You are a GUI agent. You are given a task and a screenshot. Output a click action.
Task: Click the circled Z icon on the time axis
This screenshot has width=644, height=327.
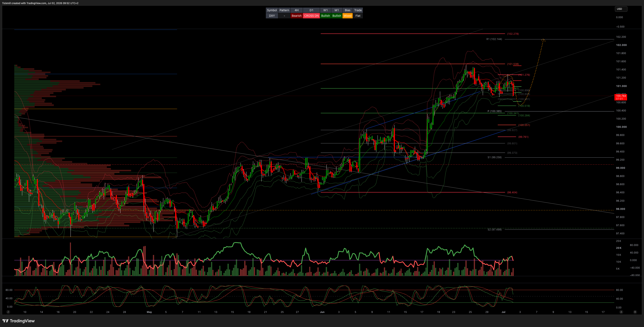8,312
